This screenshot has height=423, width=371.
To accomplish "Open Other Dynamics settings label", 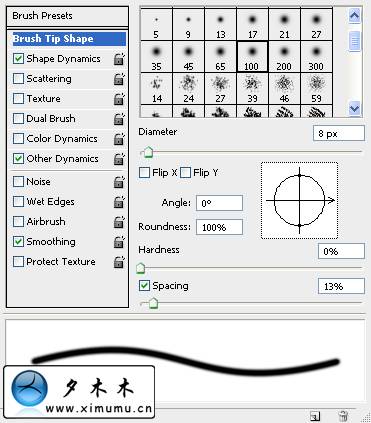I will (62, 159).
